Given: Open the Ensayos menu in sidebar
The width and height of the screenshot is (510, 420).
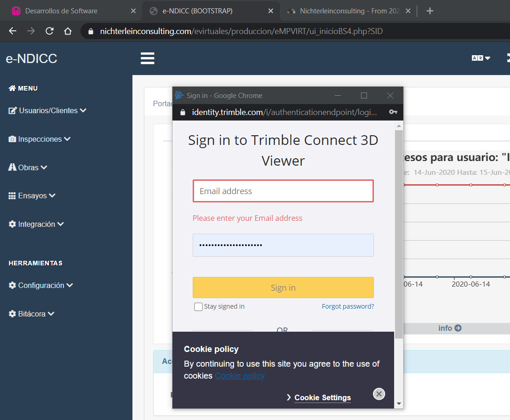Looking at the screenshot, I should [32, 196].
